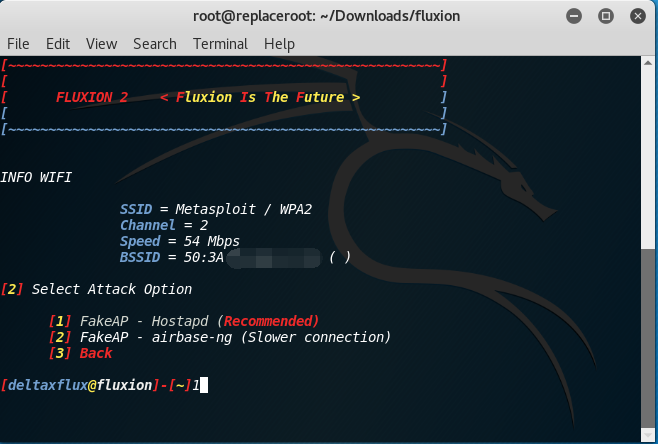Click the Channel = 2 line
The width and height of the screenshot is (658, 444).
click(x=164, y=225)
